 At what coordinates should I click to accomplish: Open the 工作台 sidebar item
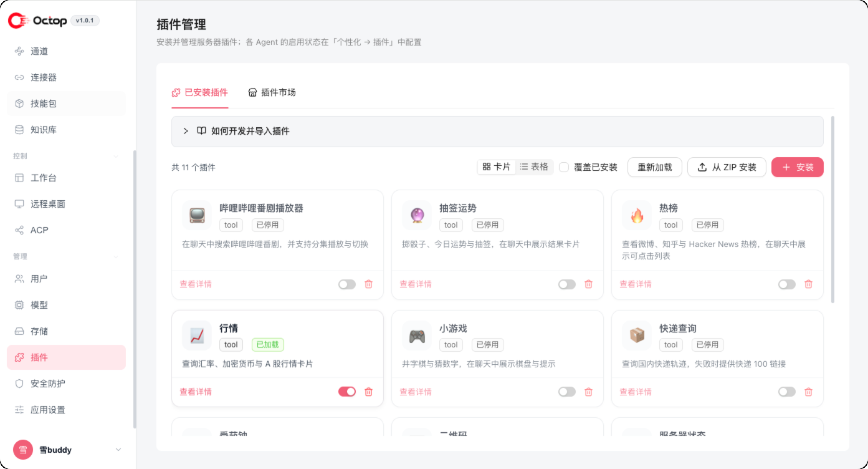(66, 178)
